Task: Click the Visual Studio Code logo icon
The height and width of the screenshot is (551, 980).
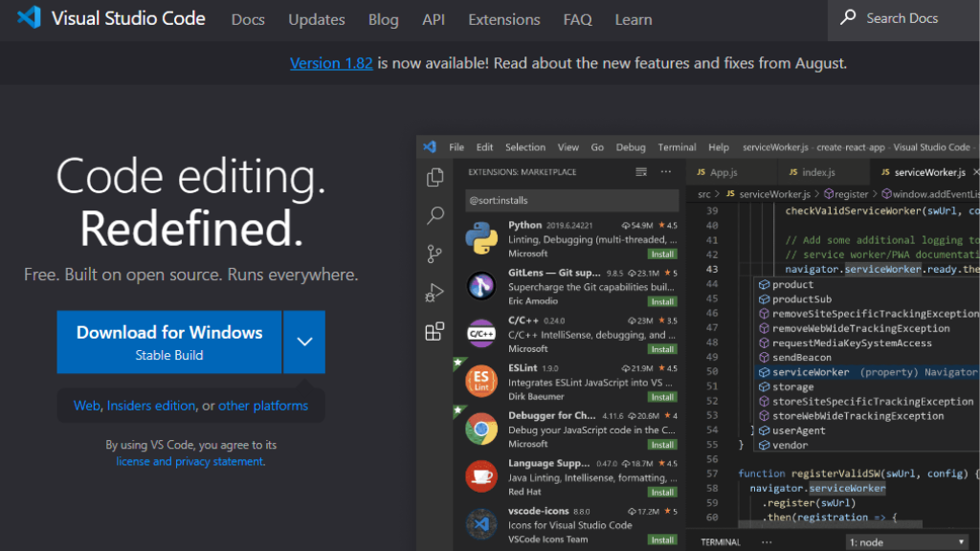Action: 29,17
